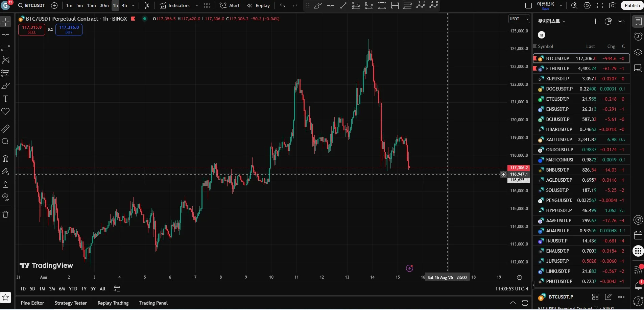Viewport: 644px width, 310px height.
Task: Open the Alerts clock panel in the right sidebar
Action: click(638, 36)
